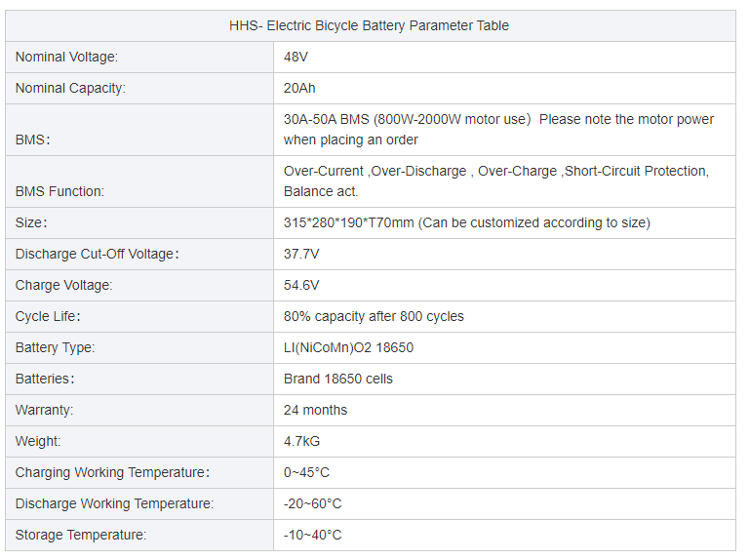Select the Over-Current protection description text
750x560 pixels.
pyautogui.click(x=495, y=181)
